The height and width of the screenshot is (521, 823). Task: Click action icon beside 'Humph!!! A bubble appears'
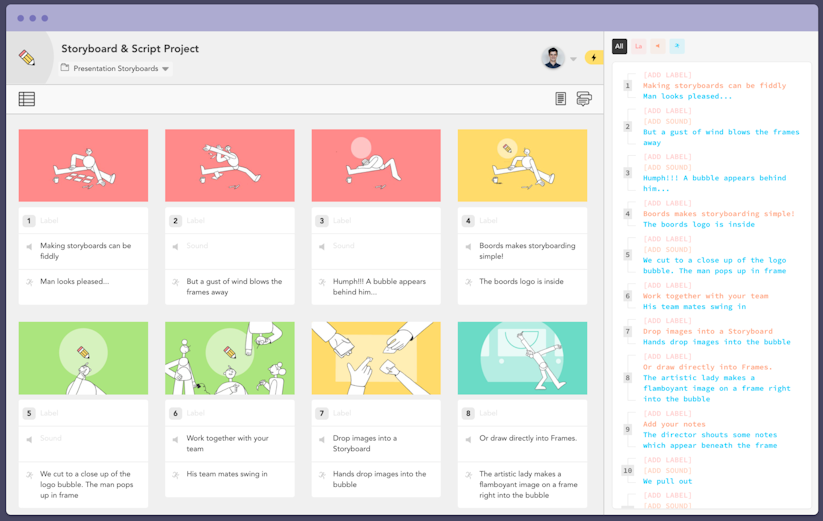pos(322,282)
